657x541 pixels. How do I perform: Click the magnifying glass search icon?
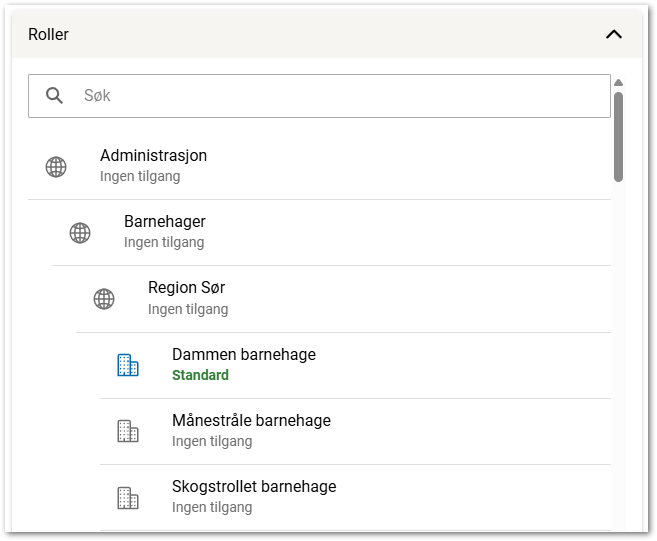tap(55, 96)
